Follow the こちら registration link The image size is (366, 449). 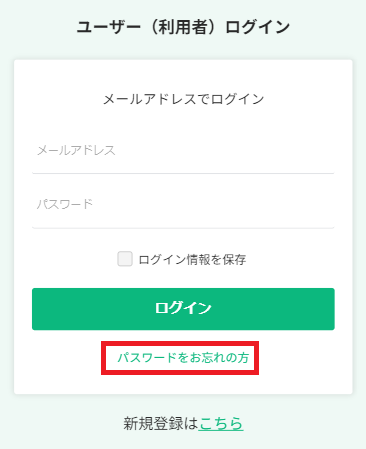[x=221, y=423]
